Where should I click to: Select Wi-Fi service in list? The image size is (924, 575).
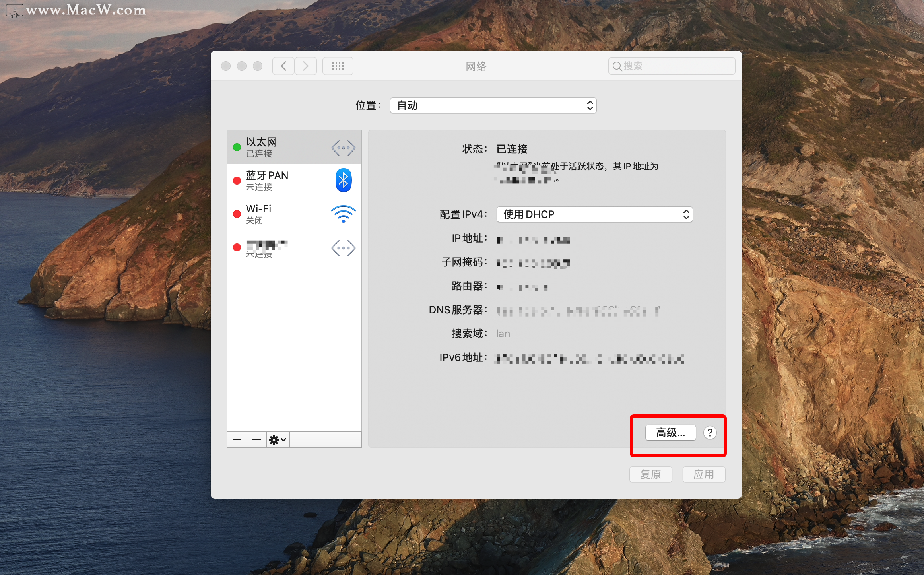click(x=278, y=214)
